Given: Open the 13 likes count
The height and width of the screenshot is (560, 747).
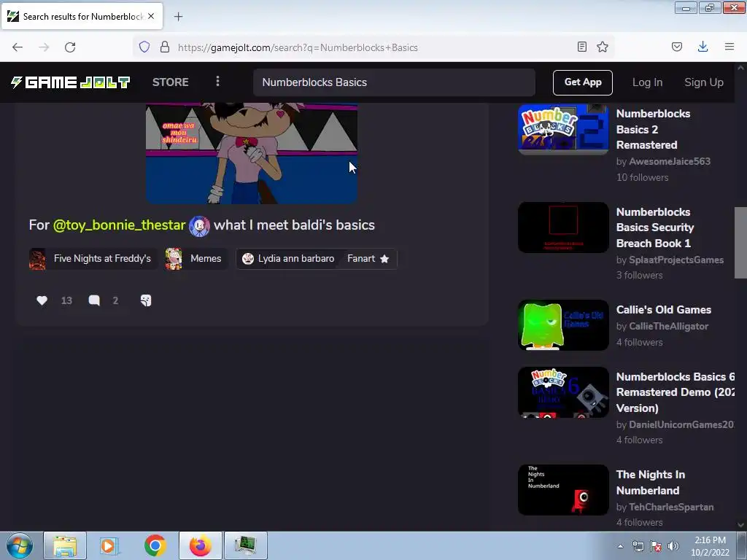Looking at the screenshot, I should (66, 300).
